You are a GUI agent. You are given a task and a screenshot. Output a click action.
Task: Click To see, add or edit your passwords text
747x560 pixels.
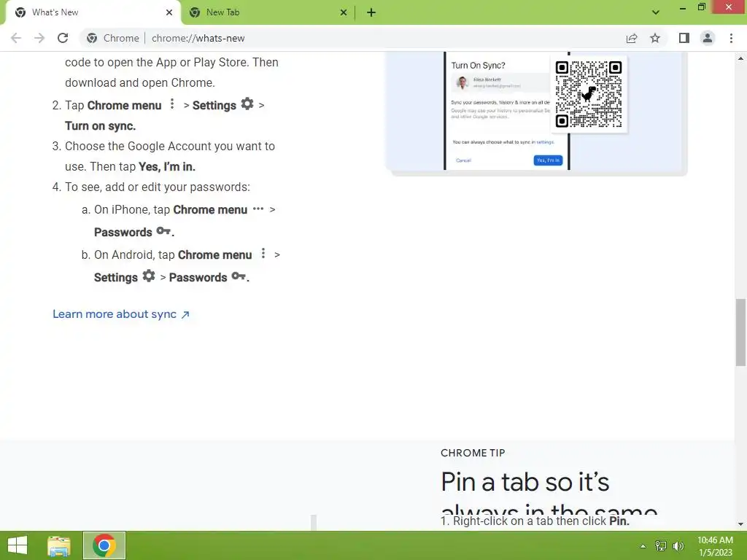(158, 187)
